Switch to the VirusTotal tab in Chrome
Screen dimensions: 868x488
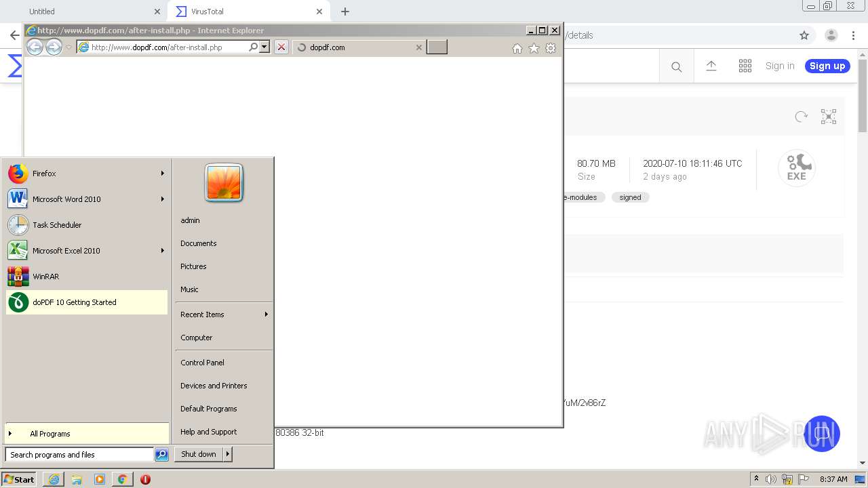click(x=248, y=12)
